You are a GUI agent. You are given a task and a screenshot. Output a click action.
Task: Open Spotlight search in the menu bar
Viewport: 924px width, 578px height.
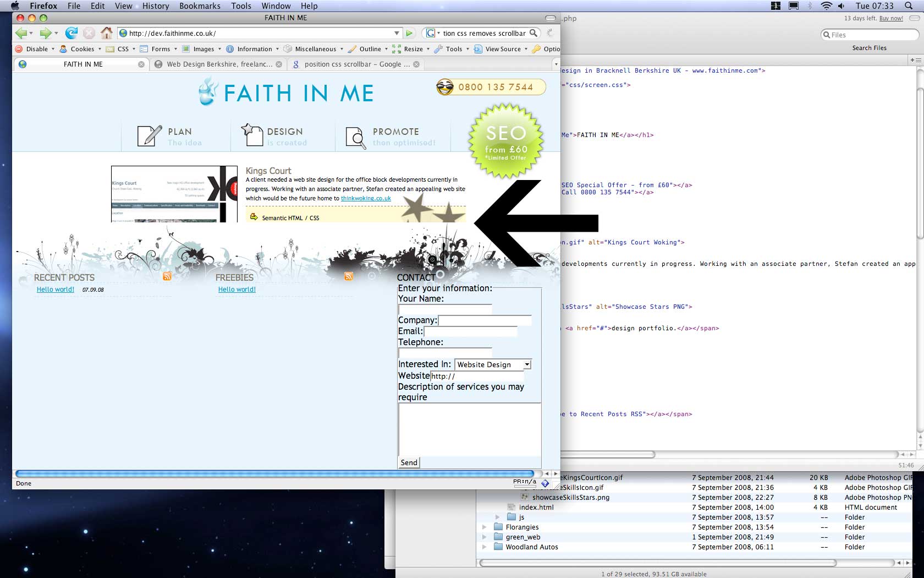click(909, 6)
